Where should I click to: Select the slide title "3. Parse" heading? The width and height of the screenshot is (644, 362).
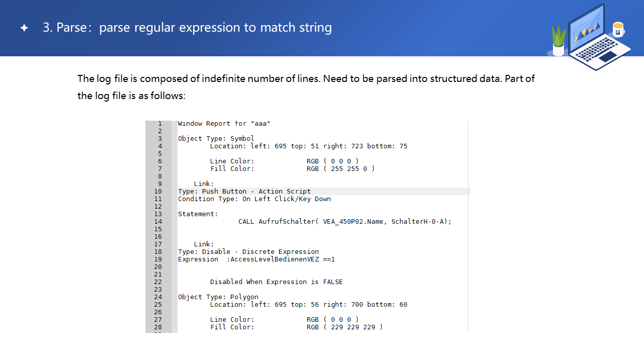pos(187,27)
